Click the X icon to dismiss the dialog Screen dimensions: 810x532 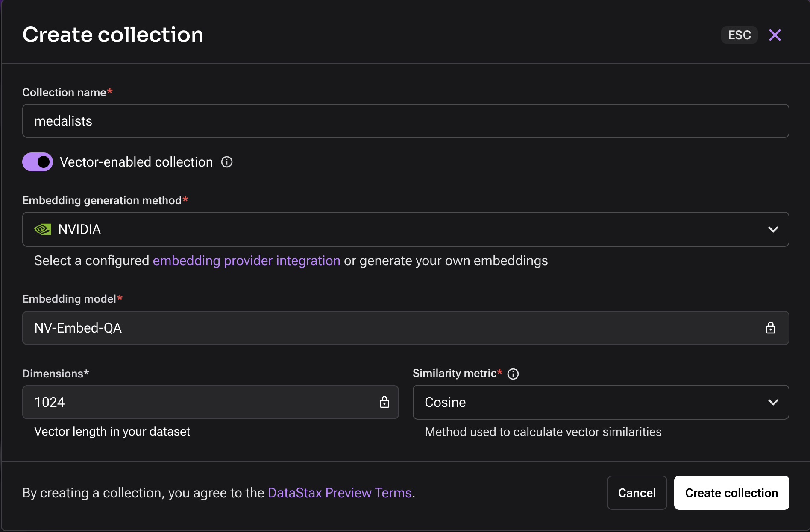(775, 35)
